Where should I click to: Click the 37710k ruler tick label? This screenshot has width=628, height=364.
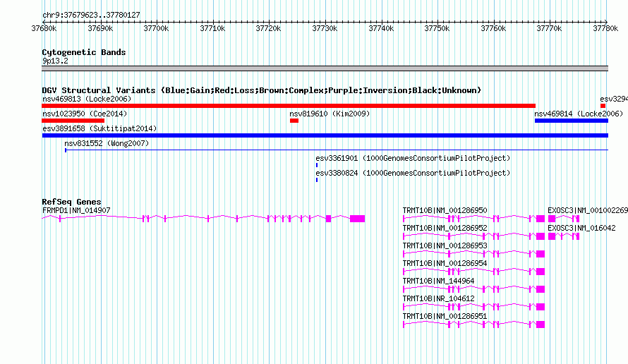[212, 28]
